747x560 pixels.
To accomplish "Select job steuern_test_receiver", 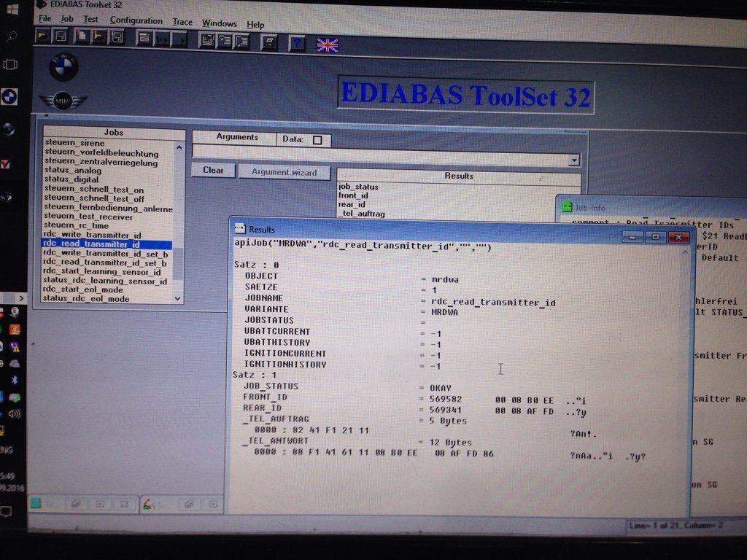I will coord(88,217).
